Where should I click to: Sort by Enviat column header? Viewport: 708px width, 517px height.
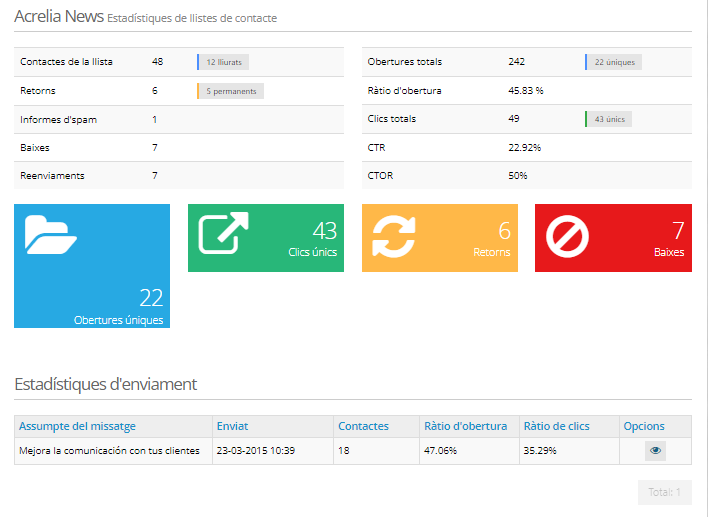232,426
